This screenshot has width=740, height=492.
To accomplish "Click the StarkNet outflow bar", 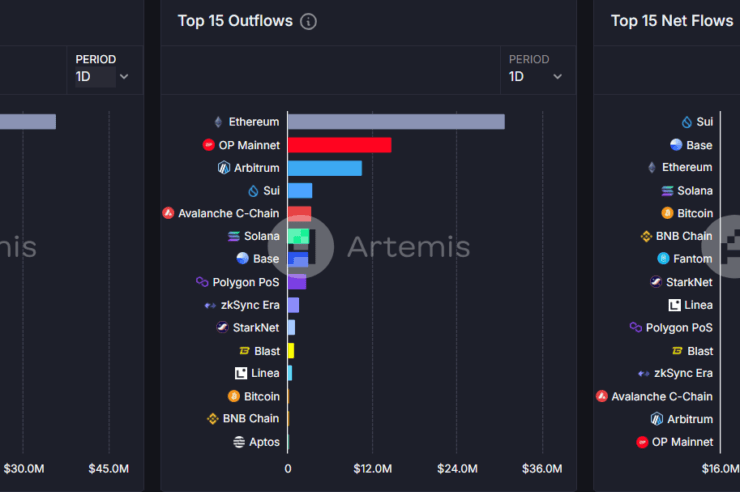I will (x=292, y=327).
